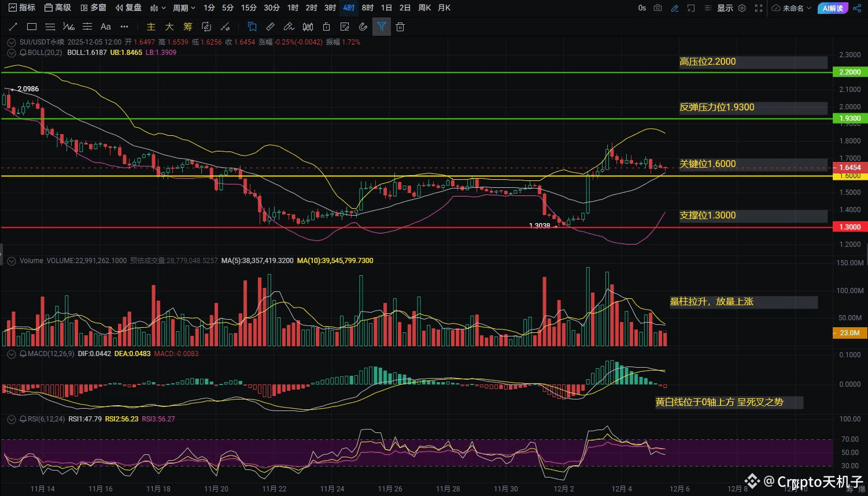Click the AI解读 button

coord(833,8)
